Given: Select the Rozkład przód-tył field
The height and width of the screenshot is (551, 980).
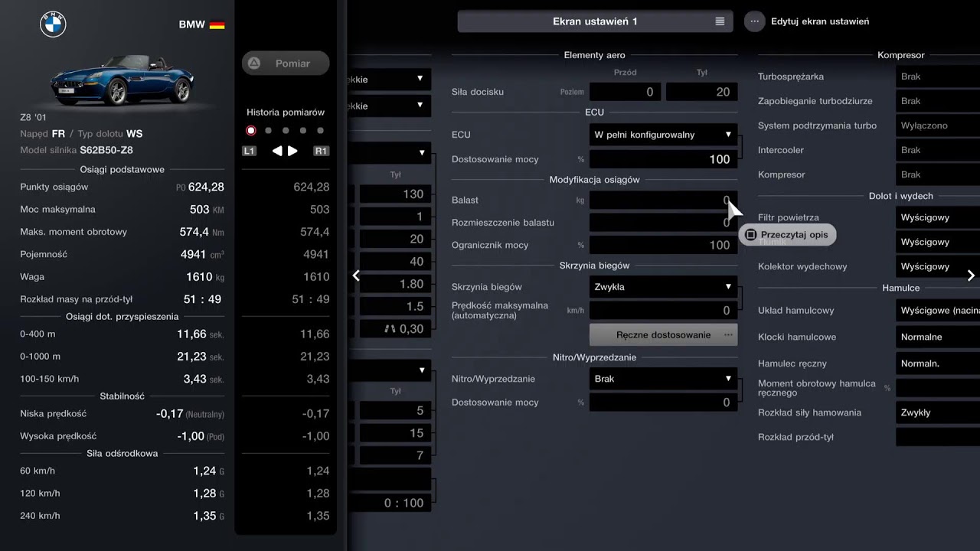Looking at the screenshot, I should [938, 437].
